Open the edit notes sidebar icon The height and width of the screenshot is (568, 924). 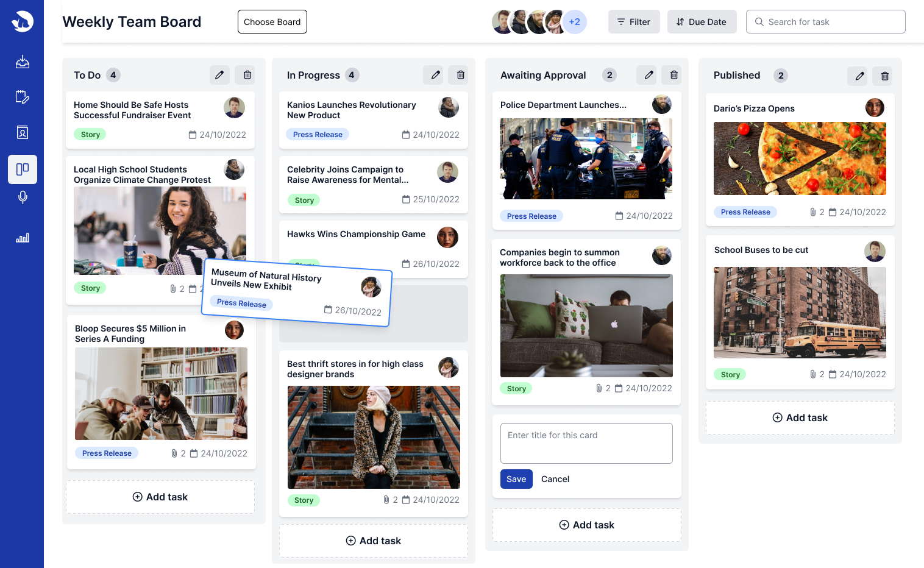23,97
